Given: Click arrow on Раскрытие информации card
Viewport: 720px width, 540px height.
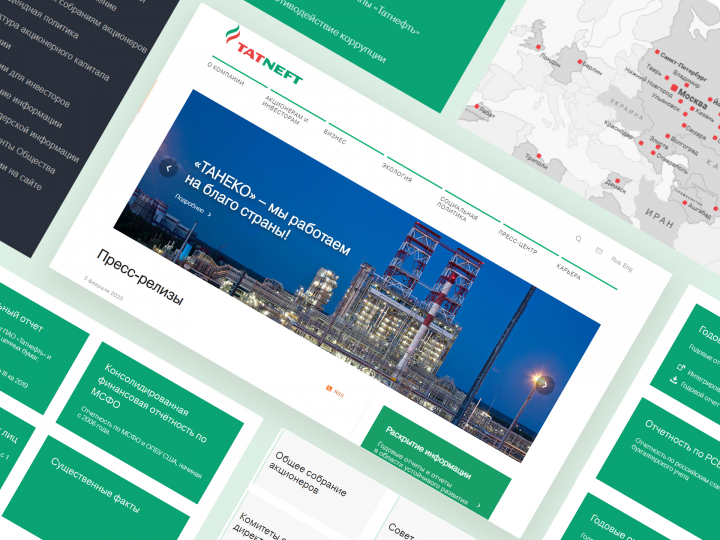Looking at the screenshot, I should coord(478,505).
